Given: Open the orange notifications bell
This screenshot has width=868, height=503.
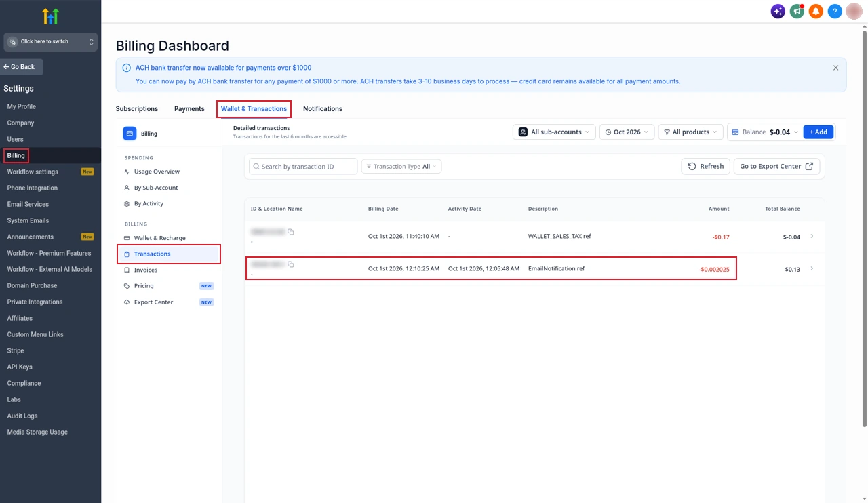Looking at the screenshot, I should click(816, 12).
